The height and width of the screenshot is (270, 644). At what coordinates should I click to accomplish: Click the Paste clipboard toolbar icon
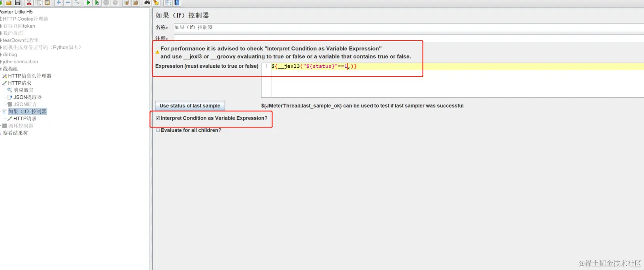pyautogui.click(x=47, y=2)
